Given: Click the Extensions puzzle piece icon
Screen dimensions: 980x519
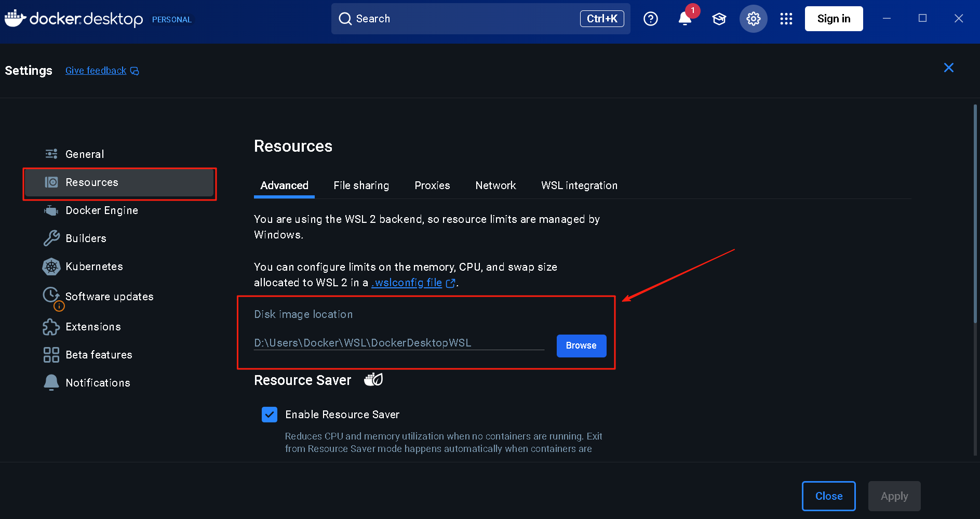Looking at the screenshot, I should pyautogui.click(x=51, y=327).
